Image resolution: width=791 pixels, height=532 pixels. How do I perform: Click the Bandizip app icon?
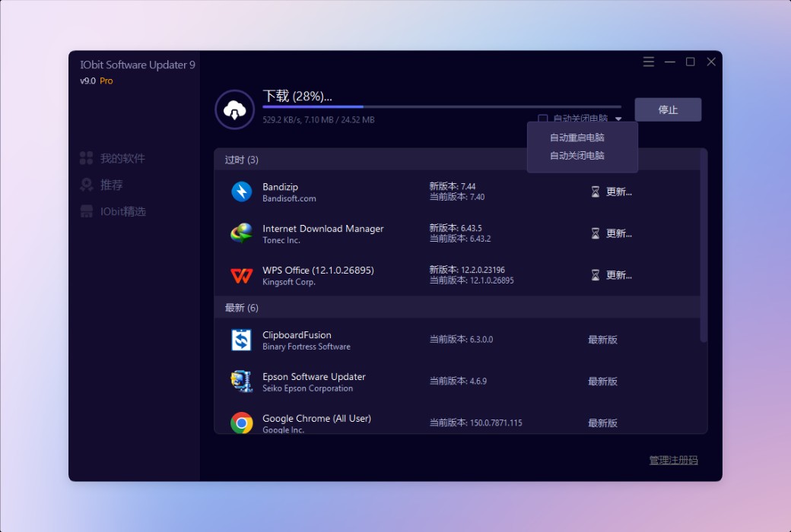[242, 192]
